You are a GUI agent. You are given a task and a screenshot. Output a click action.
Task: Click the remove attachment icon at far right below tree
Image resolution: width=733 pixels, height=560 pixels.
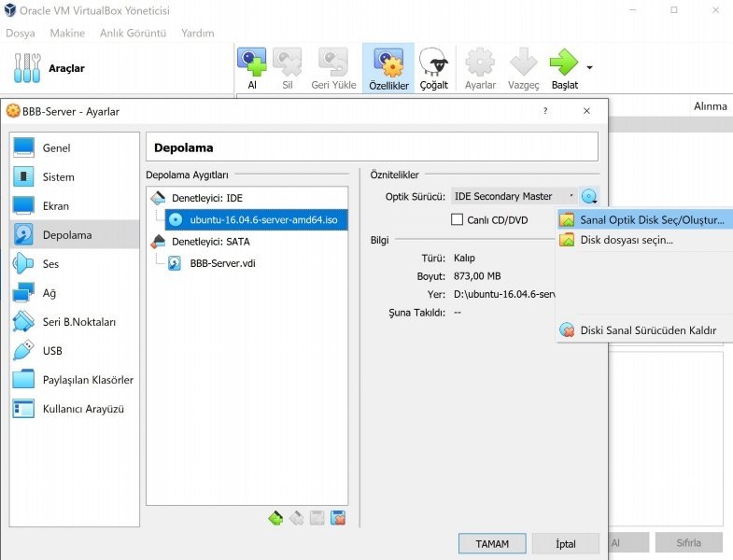pyautogui.click(x=338, y=518)
